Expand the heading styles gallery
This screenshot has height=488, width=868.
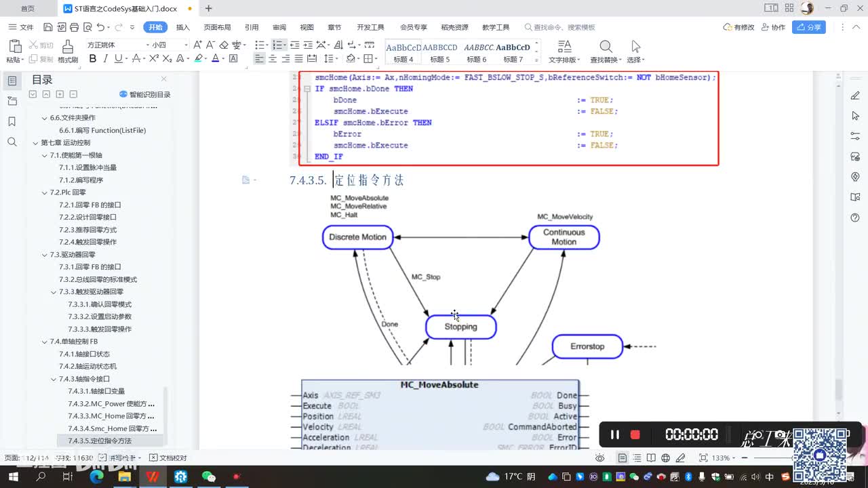537,60
